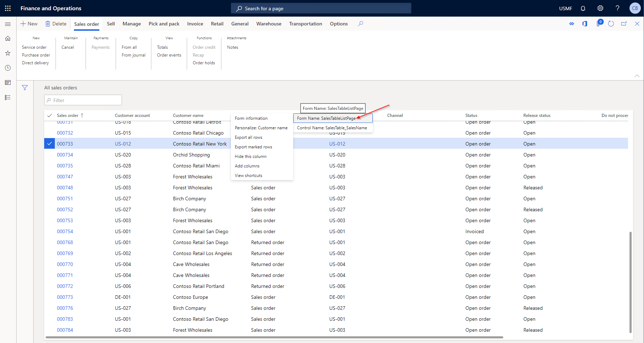Open Channel column header options

(395, 116)
